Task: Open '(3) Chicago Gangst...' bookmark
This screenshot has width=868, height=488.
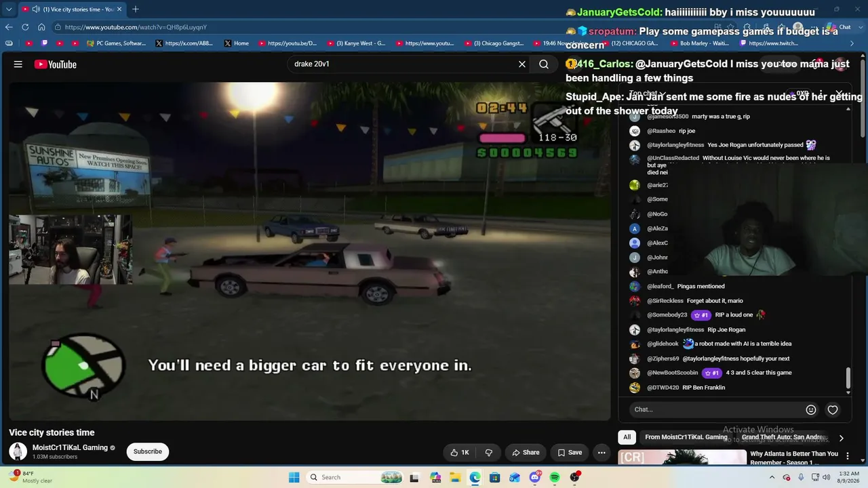Action: [493, 43]
